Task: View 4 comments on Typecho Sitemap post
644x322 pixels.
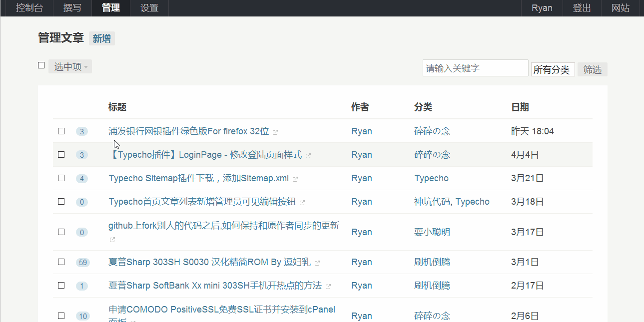Action: (x=82, y=179)
